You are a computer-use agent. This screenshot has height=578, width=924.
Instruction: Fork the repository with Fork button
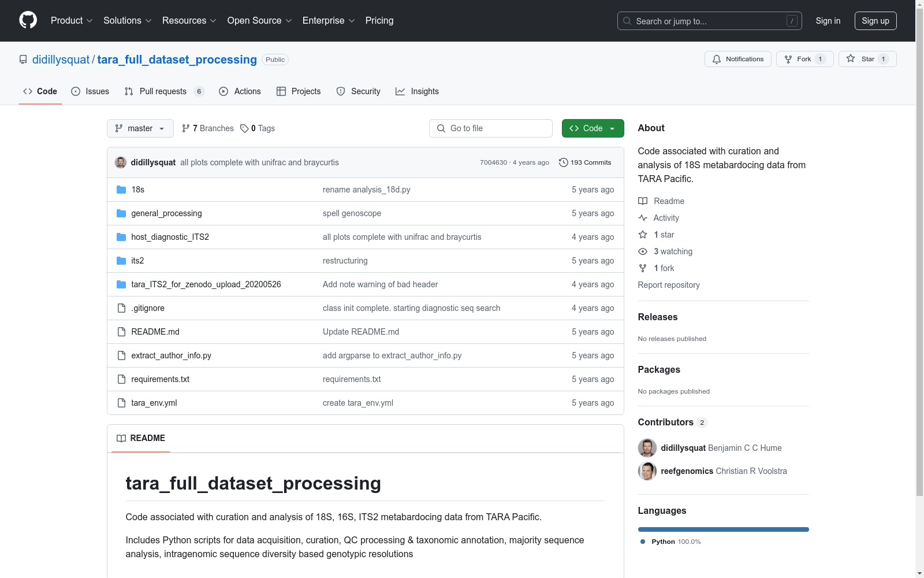click(805, 59)
